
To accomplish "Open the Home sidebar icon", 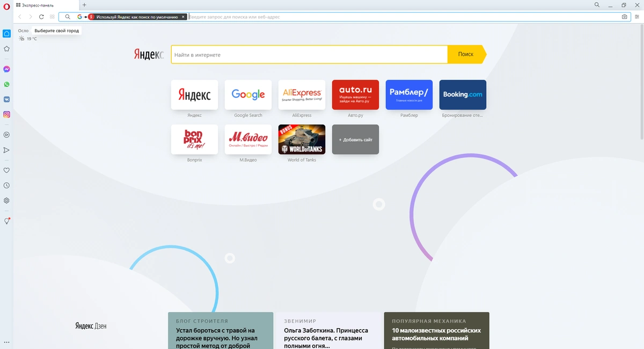I will (x=6, y=33).
